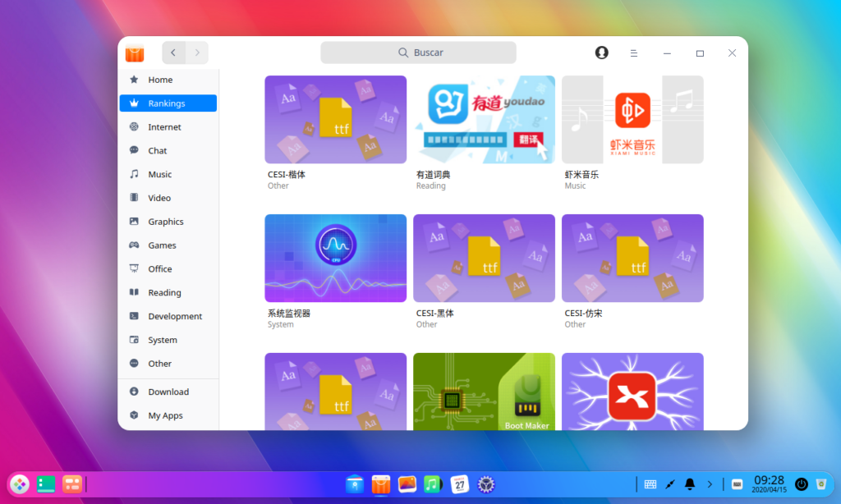Click the Buscar search field

(418, 53)
